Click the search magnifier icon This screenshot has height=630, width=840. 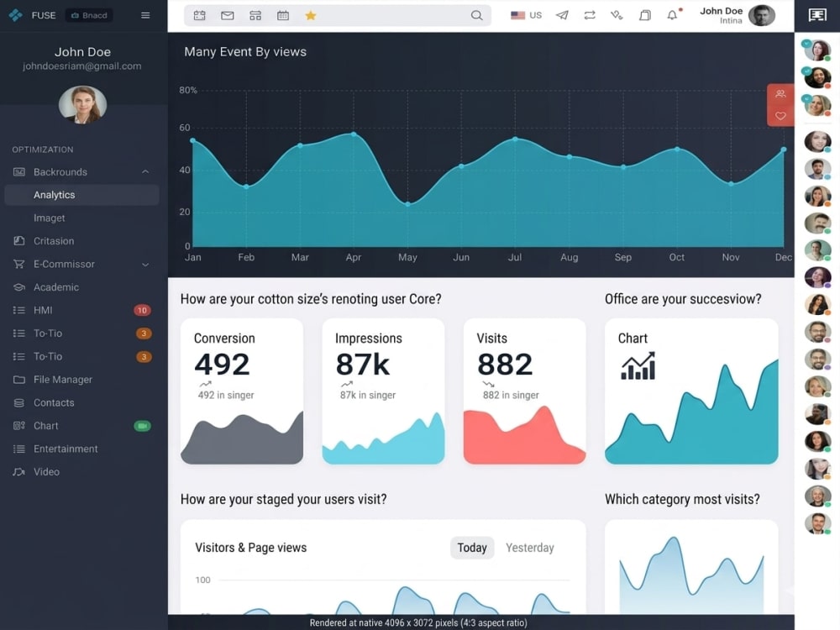click(476, 15)
